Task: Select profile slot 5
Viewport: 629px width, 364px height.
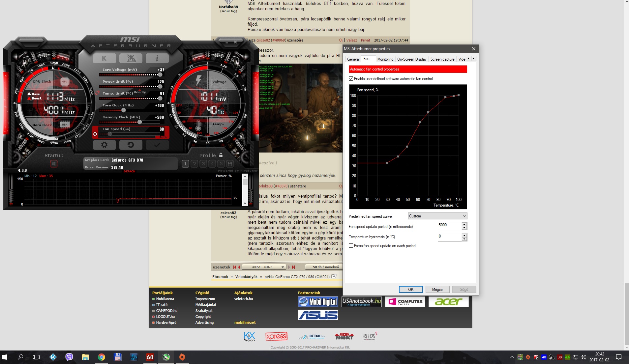Action: pos(221,164)
